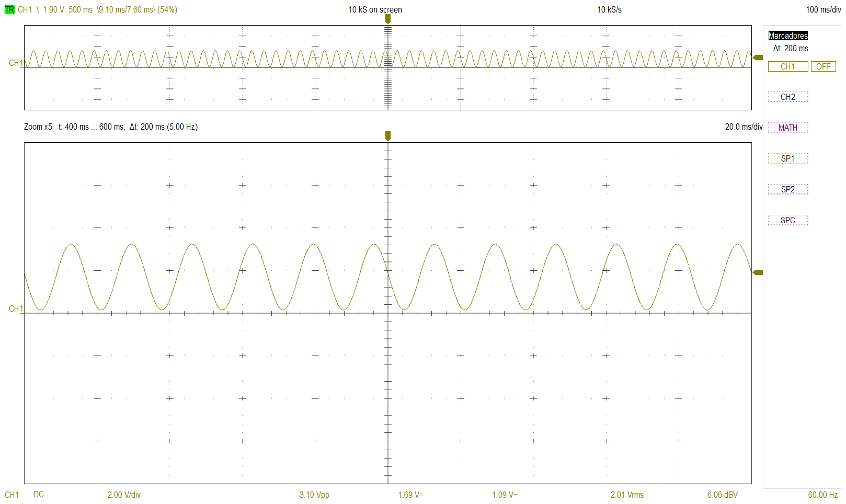This screenshot has width=846, height=504.
Task: Open the Marcadores panel header
Action: point(787,36)
